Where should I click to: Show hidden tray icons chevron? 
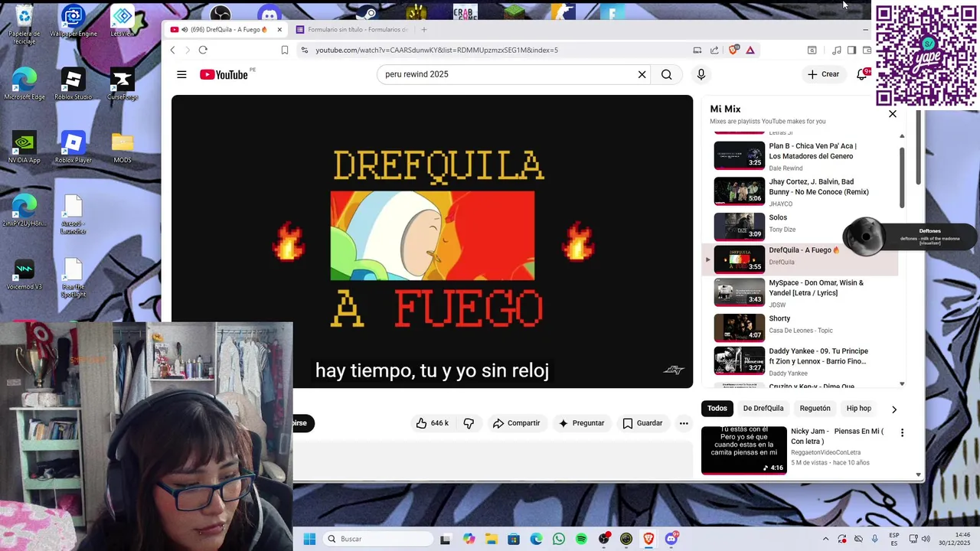tap(825, 539)
